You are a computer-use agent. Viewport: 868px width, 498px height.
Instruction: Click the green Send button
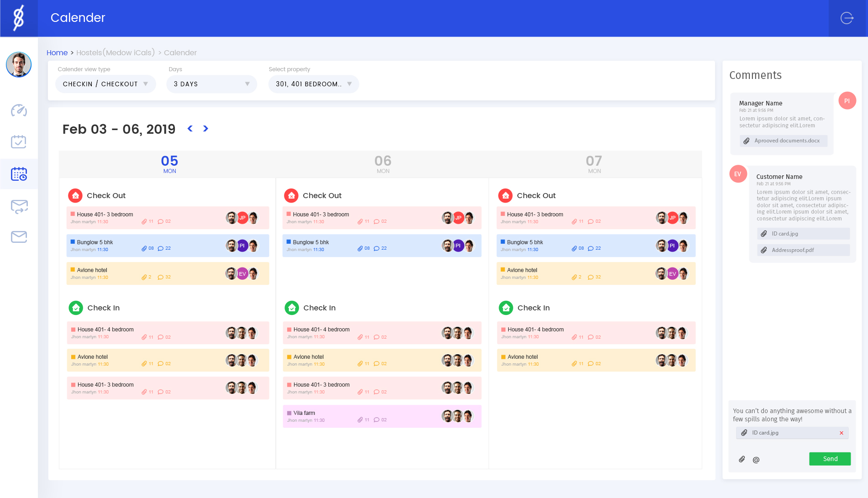(830, 459)
